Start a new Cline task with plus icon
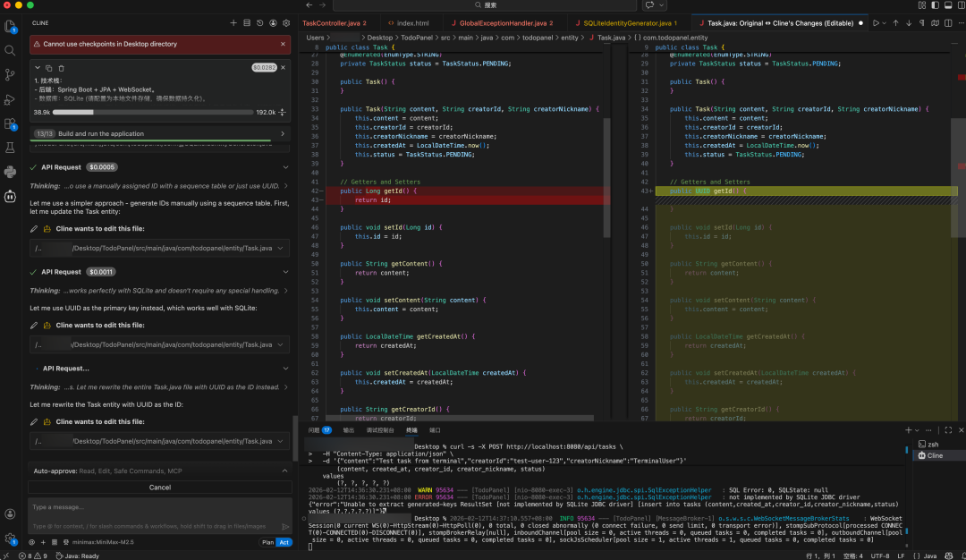 tap(233, 22)
